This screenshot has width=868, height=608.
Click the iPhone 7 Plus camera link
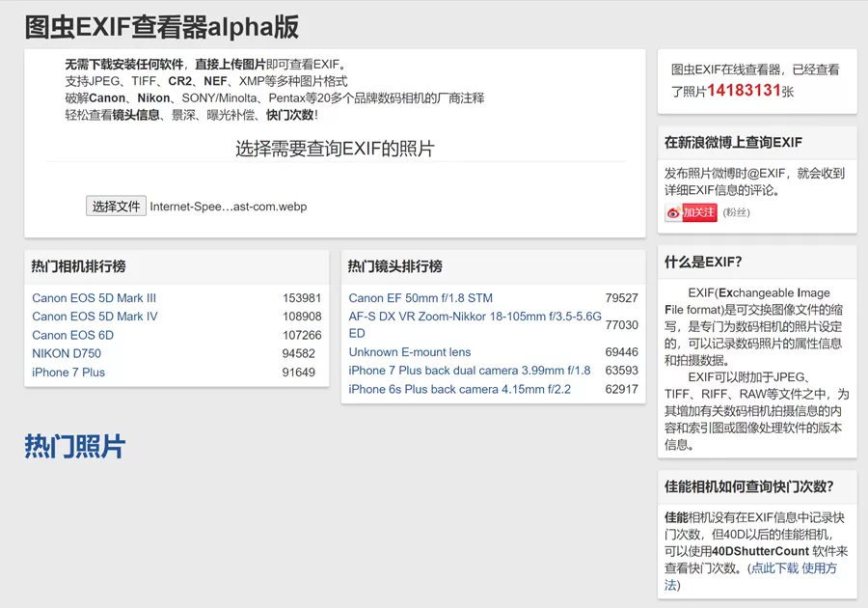68,373
